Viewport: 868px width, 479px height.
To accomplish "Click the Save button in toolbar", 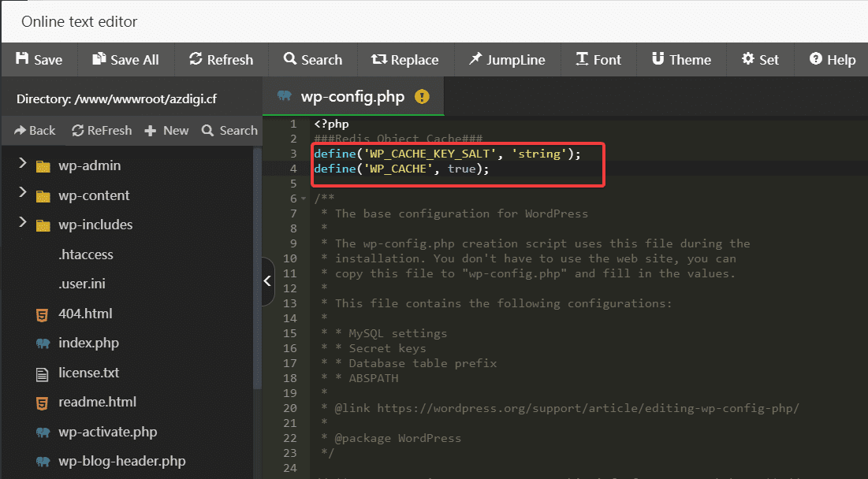I will pyautogui.click(x=39, y=60).
